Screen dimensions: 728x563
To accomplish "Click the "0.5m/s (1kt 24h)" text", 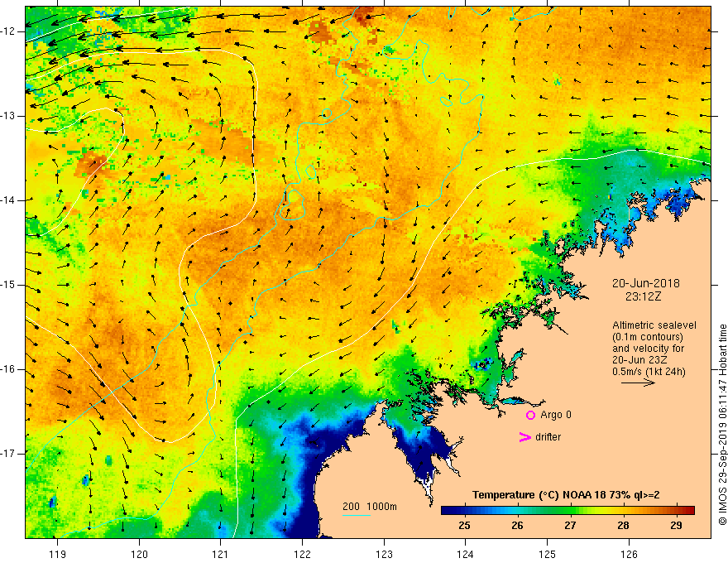I will [x=649, y=372].
